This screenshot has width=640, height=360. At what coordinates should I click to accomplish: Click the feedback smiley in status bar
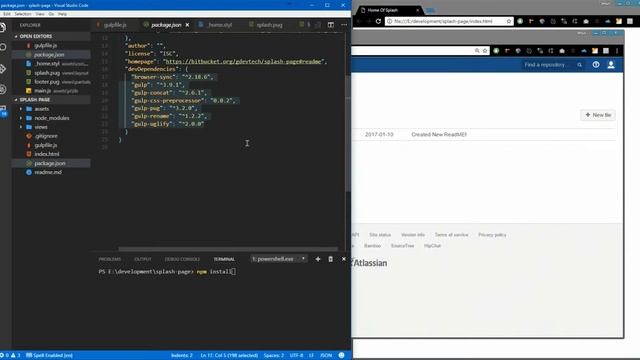pos(342,355)
